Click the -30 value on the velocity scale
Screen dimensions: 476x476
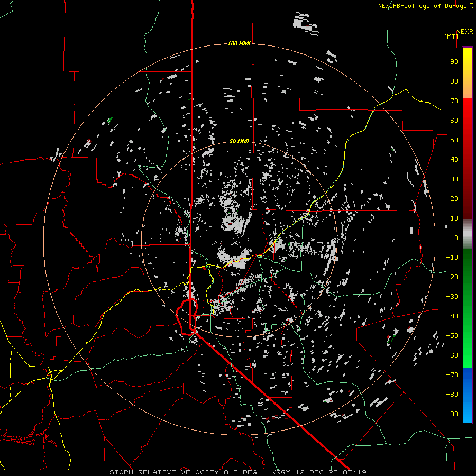coord(452,297)
